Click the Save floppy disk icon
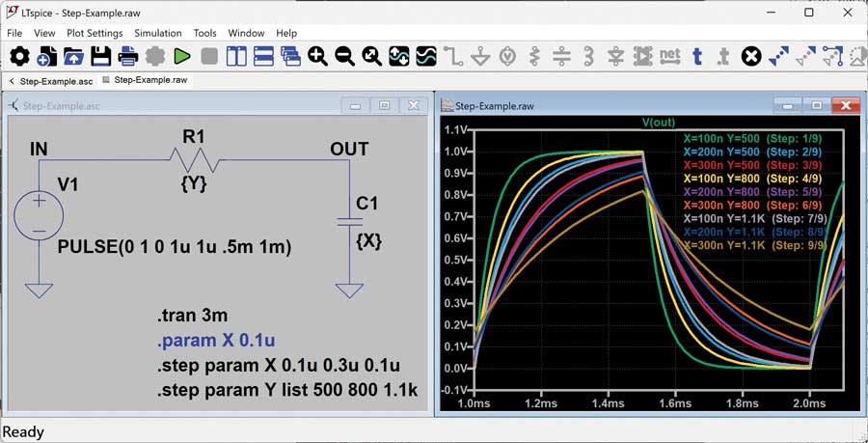The image size is (868, 443). click(x=100, y=57)
